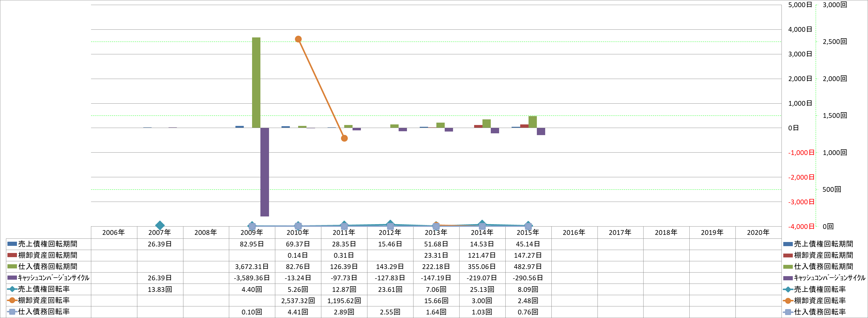
Task: Click the purple swatch beside キャッシュコンバージョンサイクル in the table legend
Action: pos(12,278)
